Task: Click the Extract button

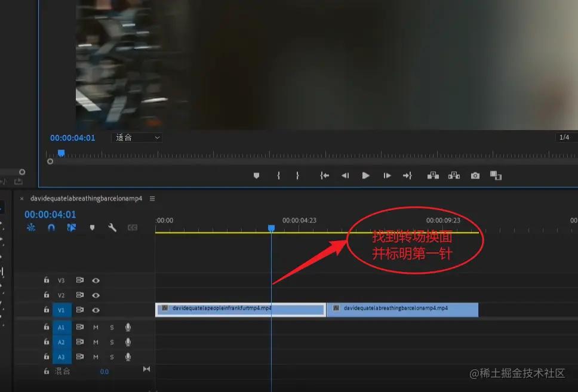Action: 454,176
